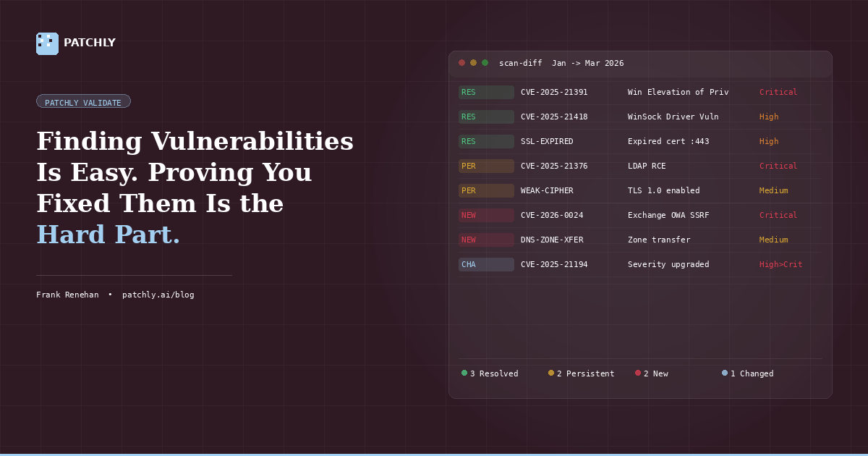Click Medium severity for DNS-ZONE-XFER
Screen dimensions: 868x456
point(774,240)
